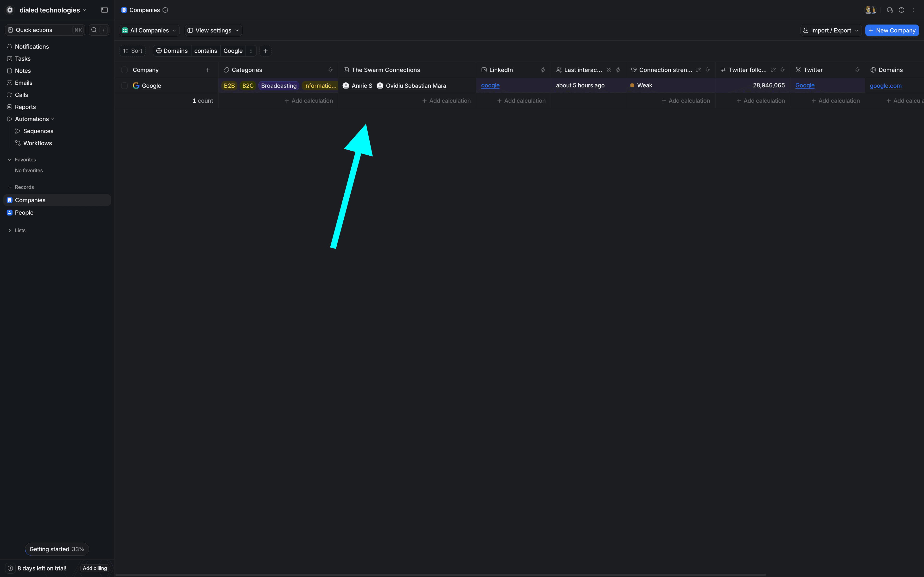This screenshot has height=577, width=924.
Task: Open the google.com domain link
Action: click(885, 85)
